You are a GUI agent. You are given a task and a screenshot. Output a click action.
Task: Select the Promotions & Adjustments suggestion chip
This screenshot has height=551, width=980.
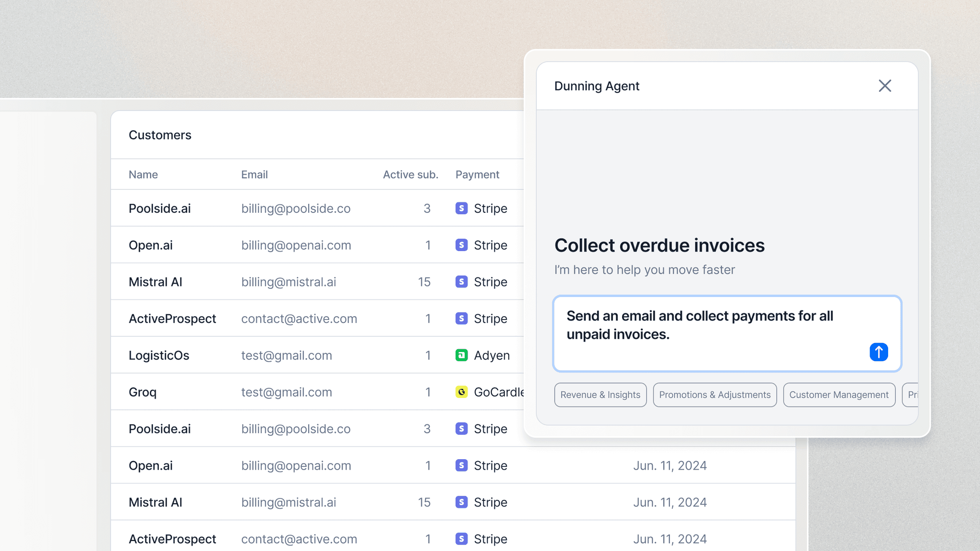coord(715,395)
